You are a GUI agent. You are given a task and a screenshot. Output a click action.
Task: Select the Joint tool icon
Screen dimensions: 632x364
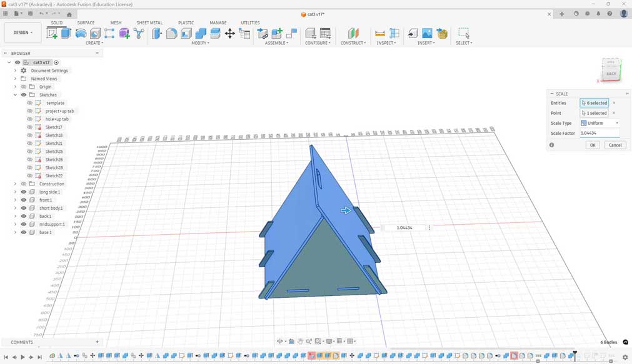[291, 33]
